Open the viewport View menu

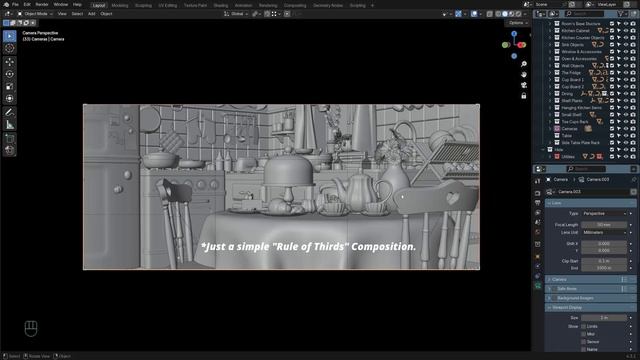click(x=62, y=14)
